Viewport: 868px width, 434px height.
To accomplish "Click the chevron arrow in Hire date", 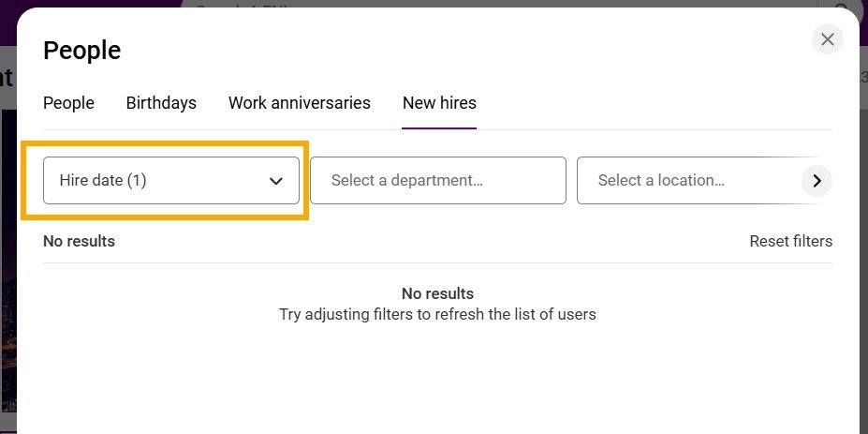I will pyautogui.click(x=276, y=181).
